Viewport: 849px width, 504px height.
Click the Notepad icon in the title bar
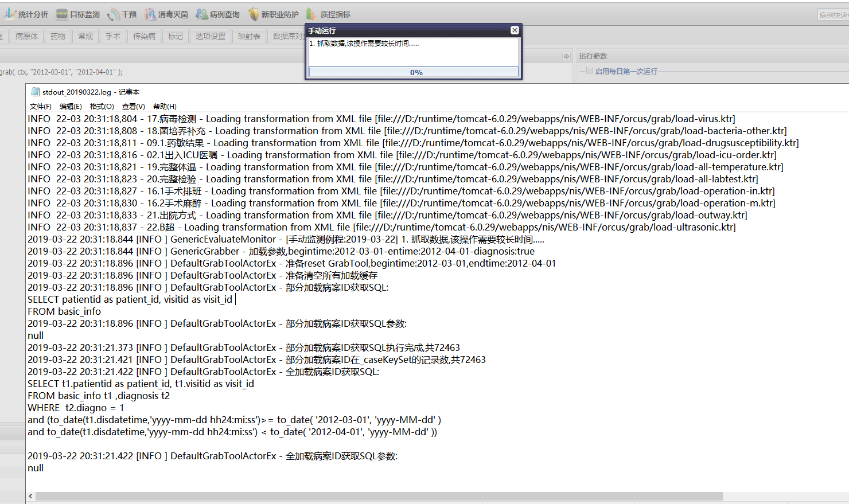tap(36, 92)
